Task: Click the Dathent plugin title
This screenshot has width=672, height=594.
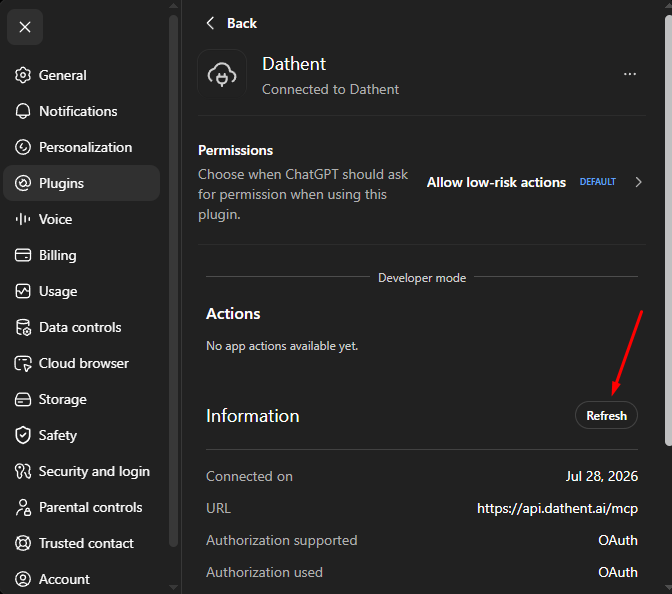Action: [x=294, y=64]
